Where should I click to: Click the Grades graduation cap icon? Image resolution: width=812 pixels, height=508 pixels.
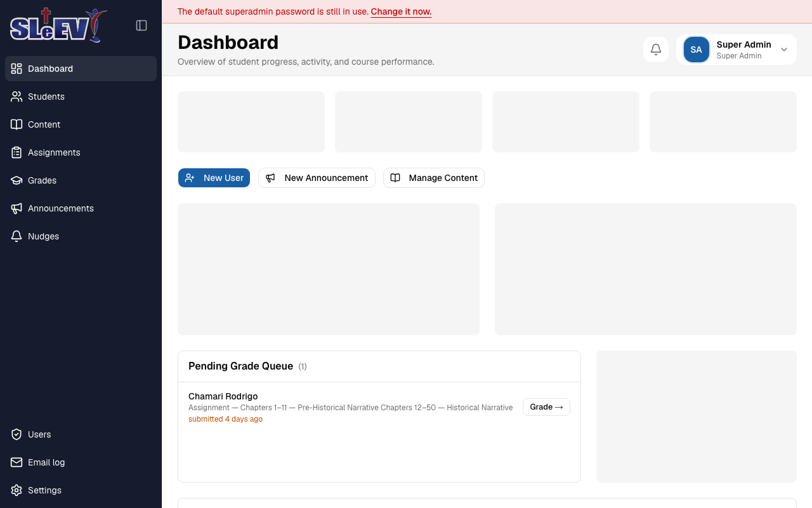16,180
